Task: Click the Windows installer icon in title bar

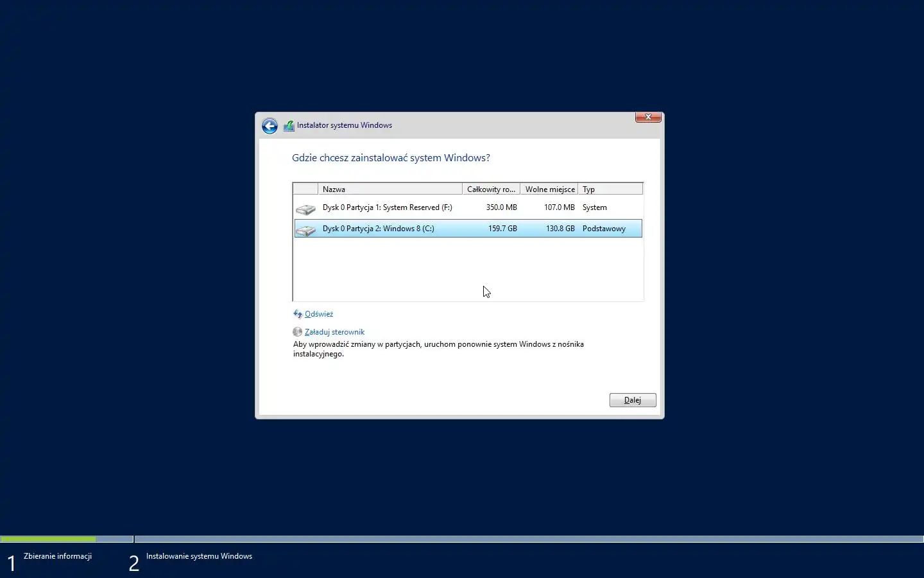Action: coord(289,126)
